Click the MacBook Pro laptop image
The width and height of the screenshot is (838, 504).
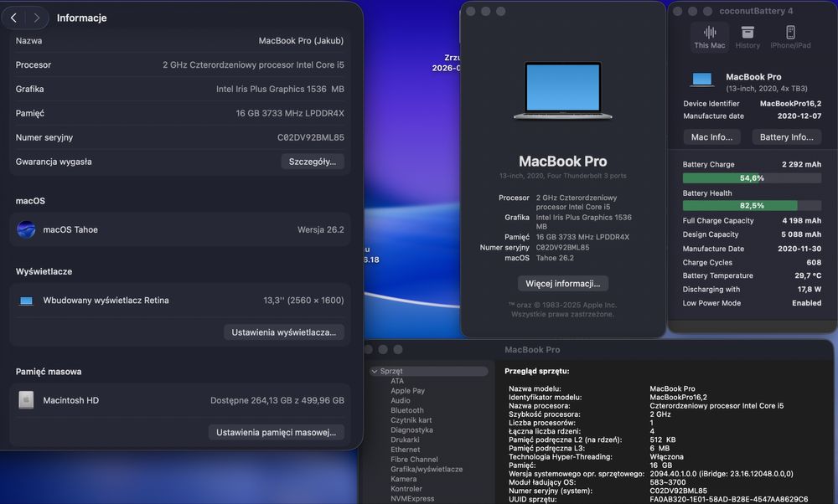(563, 90)
